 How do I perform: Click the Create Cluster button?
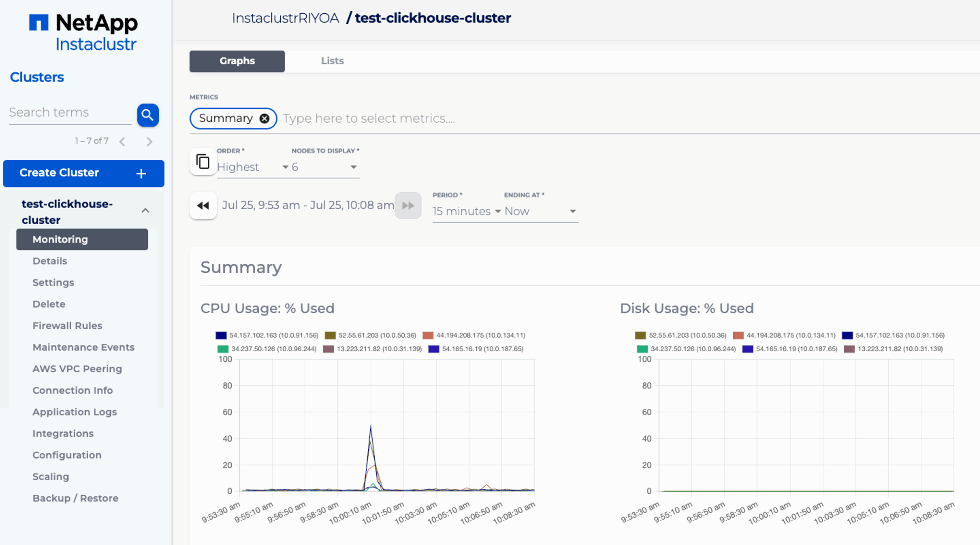click(83, 173)
